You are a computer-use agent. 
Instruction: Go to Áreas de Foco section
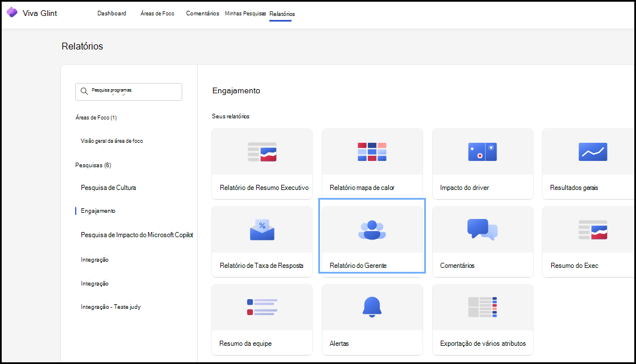(157, 14)
